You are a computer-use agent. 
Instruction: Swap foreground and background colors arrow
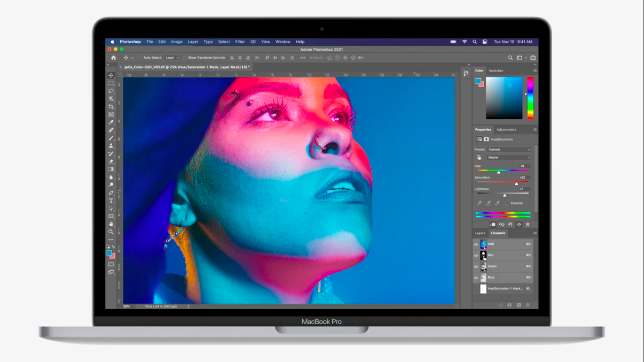(113, 247)
